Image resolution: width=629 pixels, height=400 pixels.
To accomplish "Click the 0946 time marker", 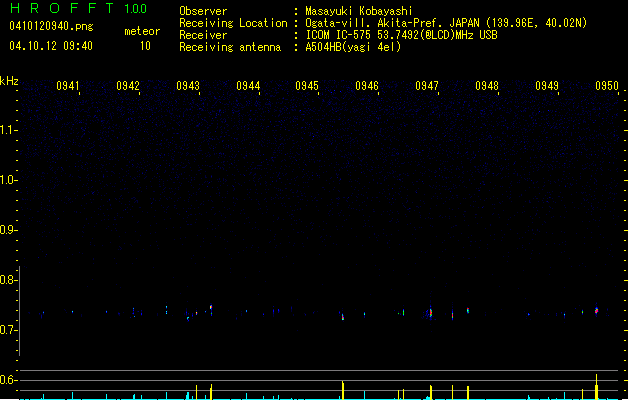I will 367,86.
